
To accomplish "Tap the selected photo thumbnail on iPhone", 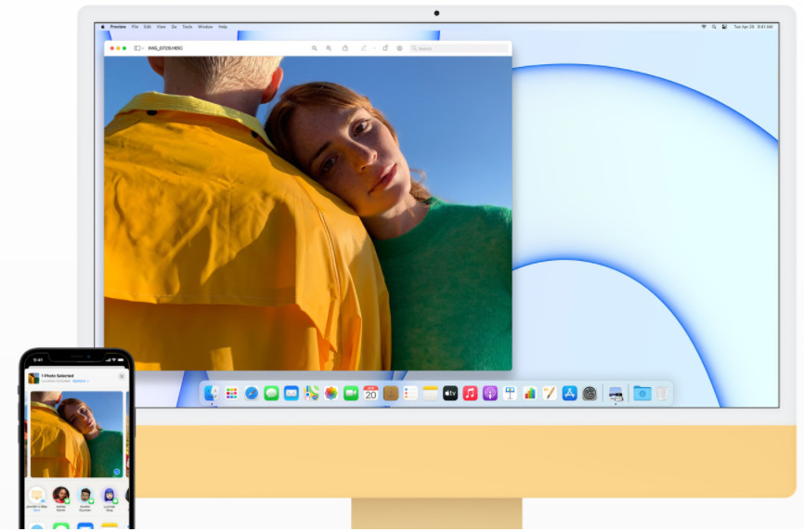I will coord(77,434).
